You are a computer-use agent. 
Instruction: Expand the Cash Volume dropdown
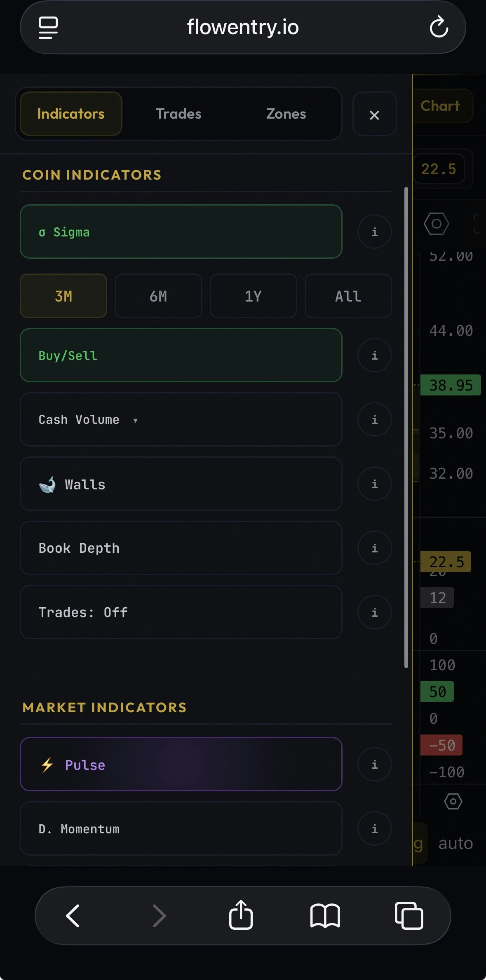[x=181, y=419]
